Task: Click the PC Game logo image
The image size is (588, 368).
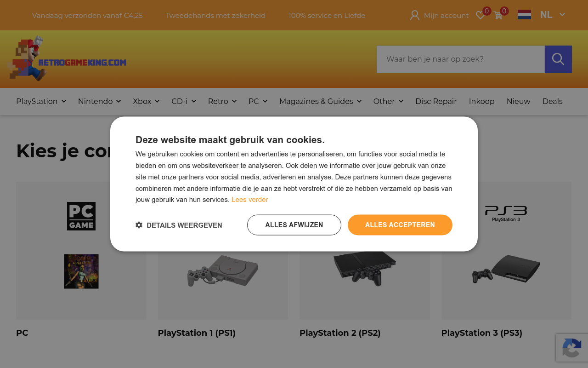Action: [x=81, y=216]
